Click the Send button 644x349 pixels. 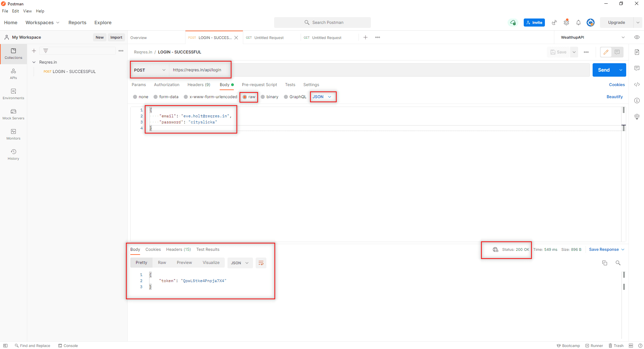604,70
